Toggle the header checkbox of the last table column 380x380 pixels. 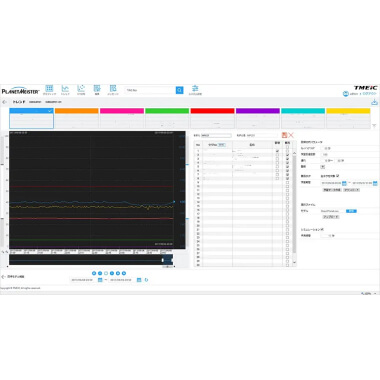pyautogui.click(x=287, y=147)
